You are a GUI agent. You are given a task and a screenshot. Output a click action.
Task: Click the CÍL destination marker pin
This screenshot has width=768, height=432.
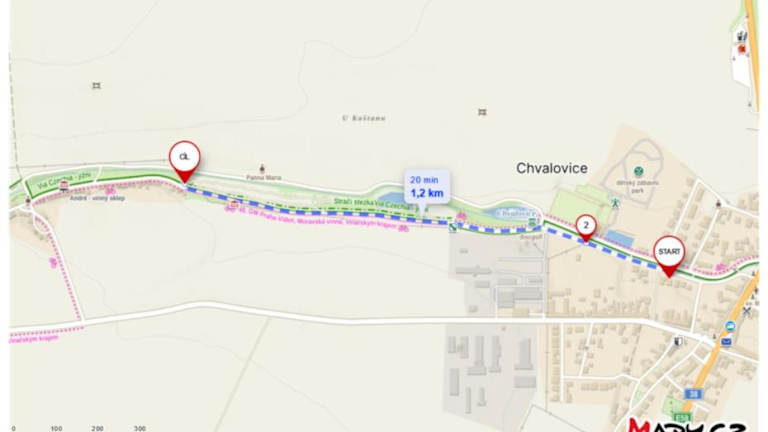pos(185,162)
